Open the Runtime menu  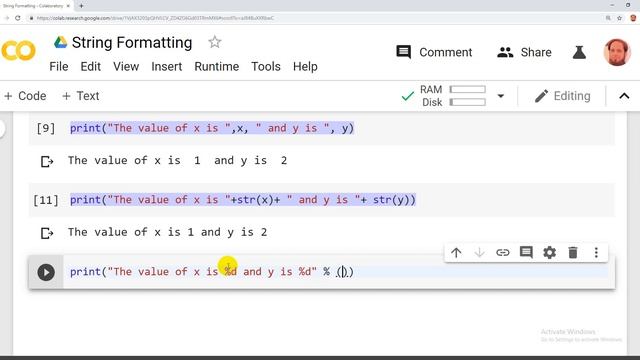coord(216,67)
